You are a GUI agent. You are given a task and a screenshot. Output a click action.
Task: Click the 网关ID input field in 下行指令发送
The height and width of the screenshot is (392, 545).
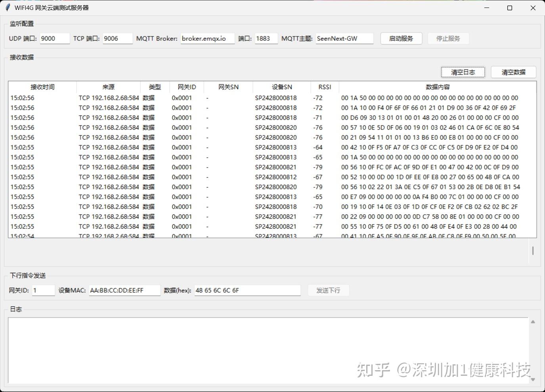(44, 290)
